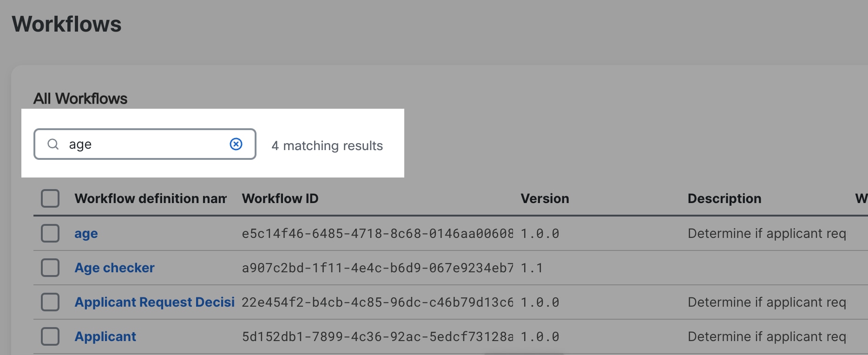Click the "Description" column header

tap(724, 198)
